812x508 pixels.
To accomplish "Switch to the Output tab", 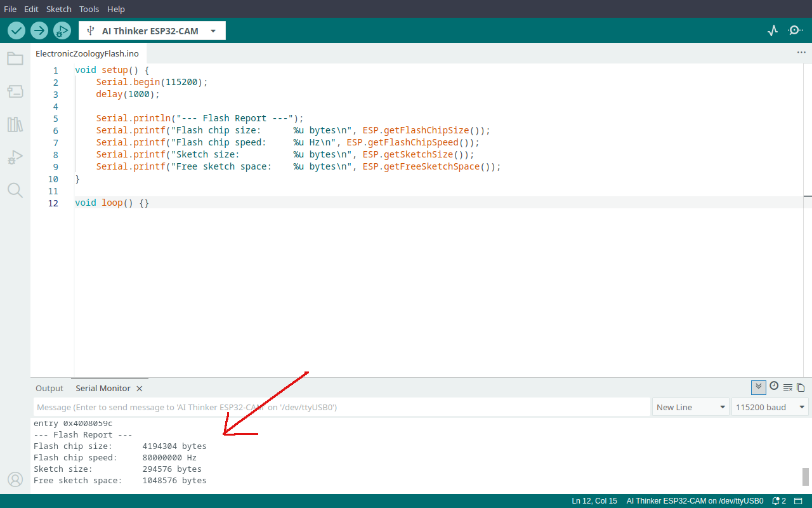I will point(49,388).
